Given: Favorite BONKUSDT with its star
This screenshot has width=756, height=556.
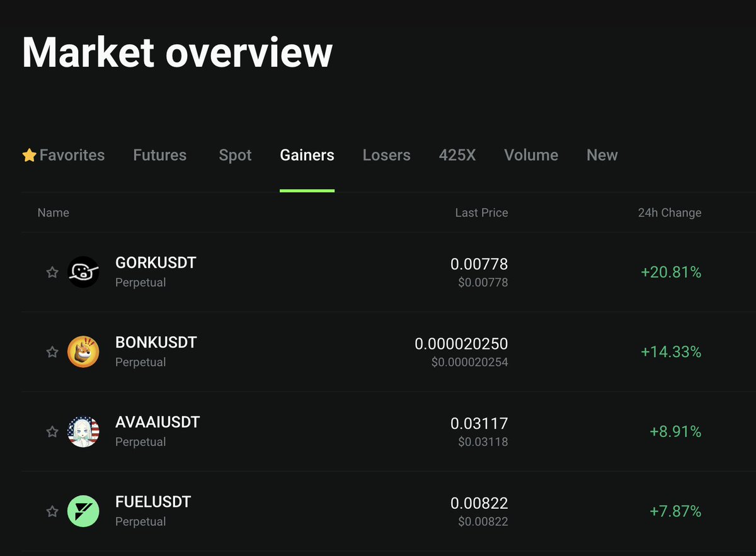Looking at the screenshot, I should click(52, 352).
